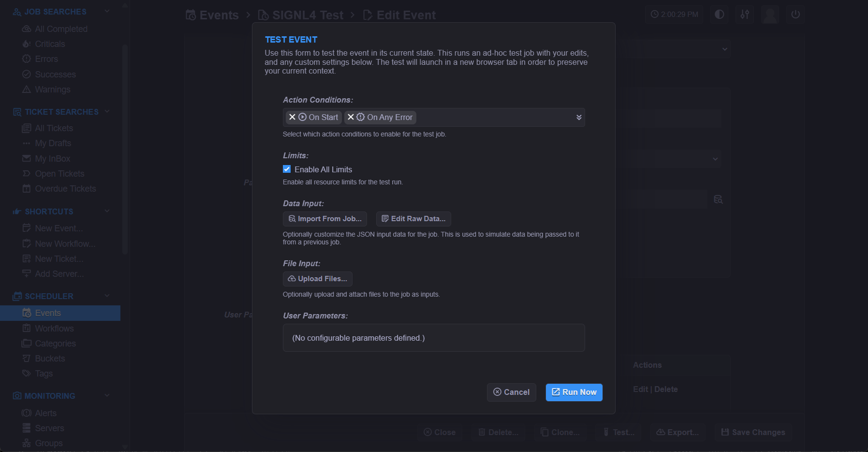The height and width of the screenshot is (452, 868).
Task: Click the Categories folder icon
Action: tap(27, 344)
